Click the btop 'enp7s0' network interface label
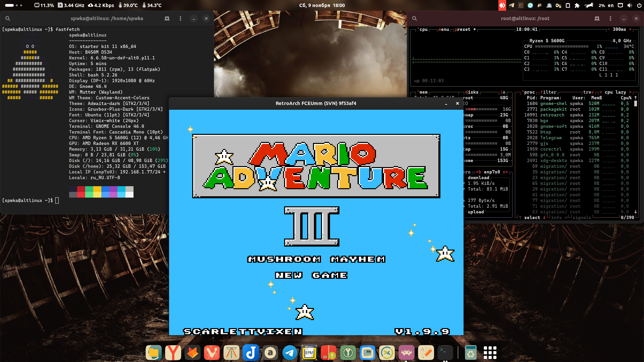This screenshot has width=644, height=362. pos(492,172)
